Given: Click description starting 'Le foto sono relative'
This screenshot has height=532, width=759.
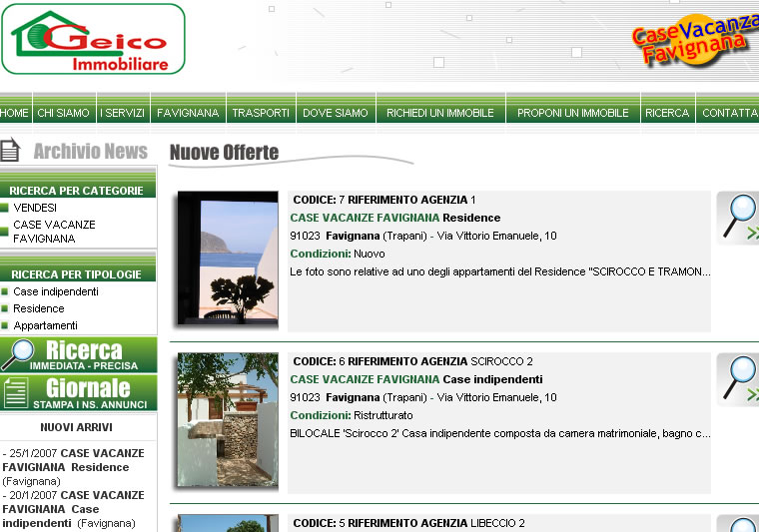Looking at the screenshot, I should pos(500,271).
